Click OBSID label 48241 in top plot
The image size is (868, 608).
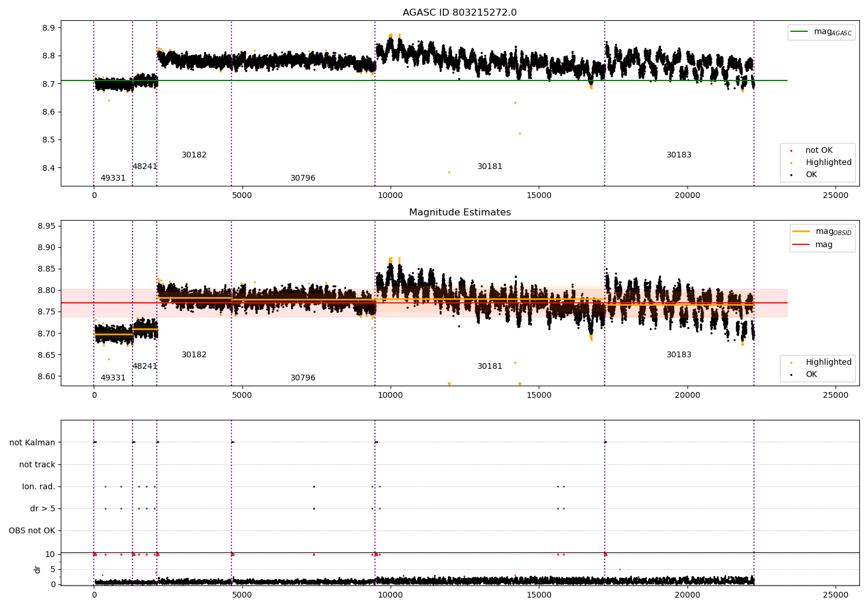(x=145, y=167)
